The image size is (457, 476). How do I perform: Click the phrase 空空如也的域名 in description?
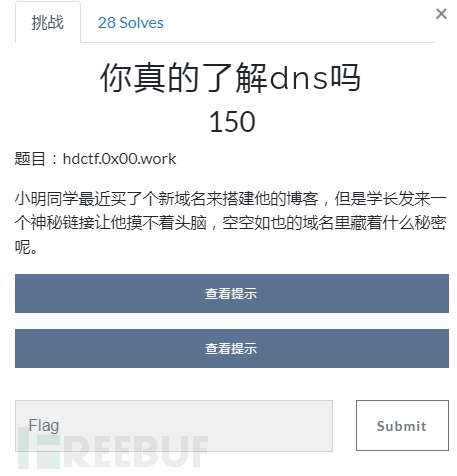coord(277,223)
